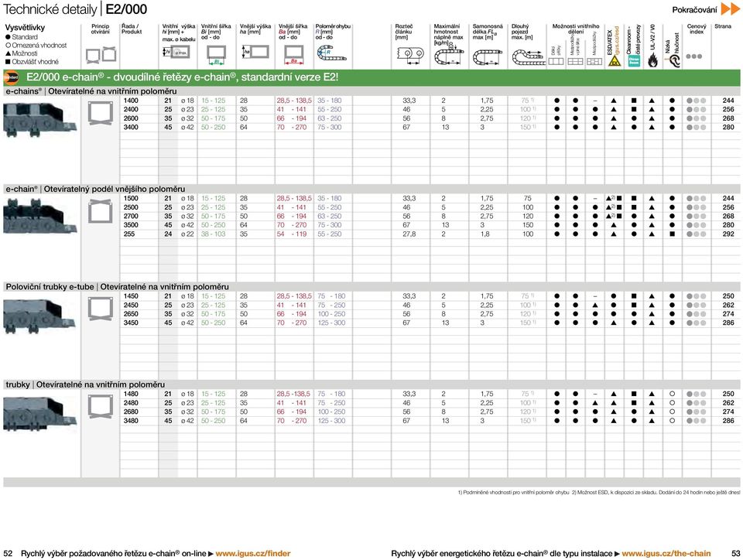Click bend radius 38 - 103 width value in row 255

point(214,234)
